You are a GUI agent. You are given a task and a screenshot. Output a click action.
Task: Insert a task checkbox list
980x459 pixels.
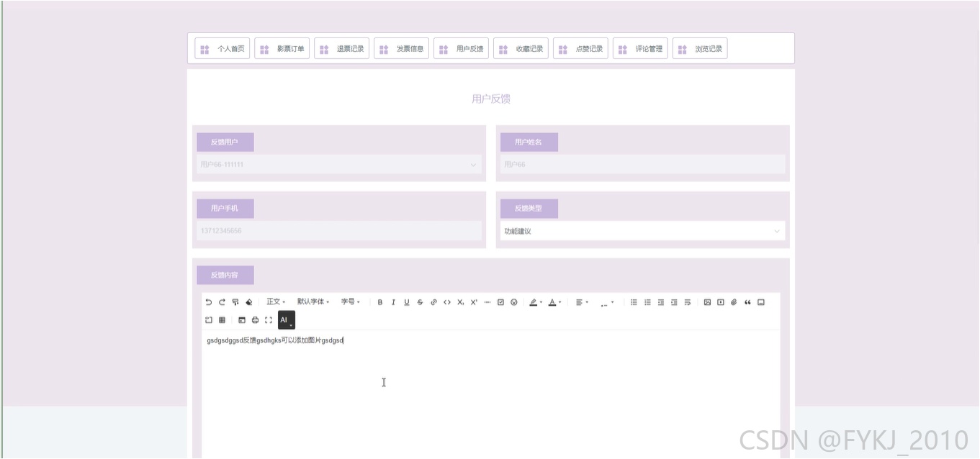pos(500,302)
